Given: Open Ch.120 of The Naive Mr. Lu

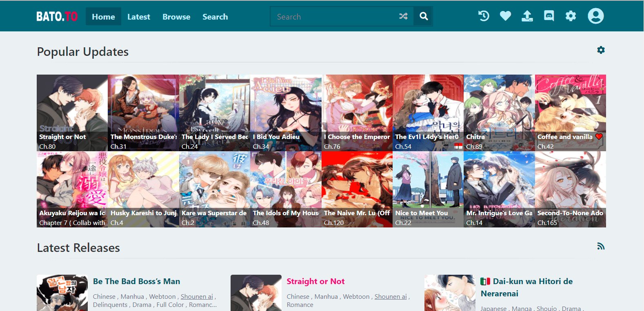Looking at the screenshot, I should (334, 223).
